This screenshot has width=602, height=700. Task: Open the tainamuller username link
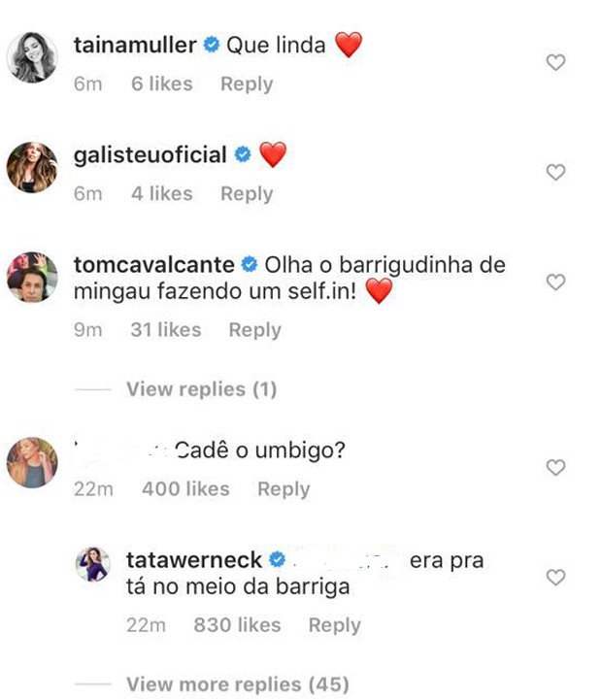tap(135, 46)
